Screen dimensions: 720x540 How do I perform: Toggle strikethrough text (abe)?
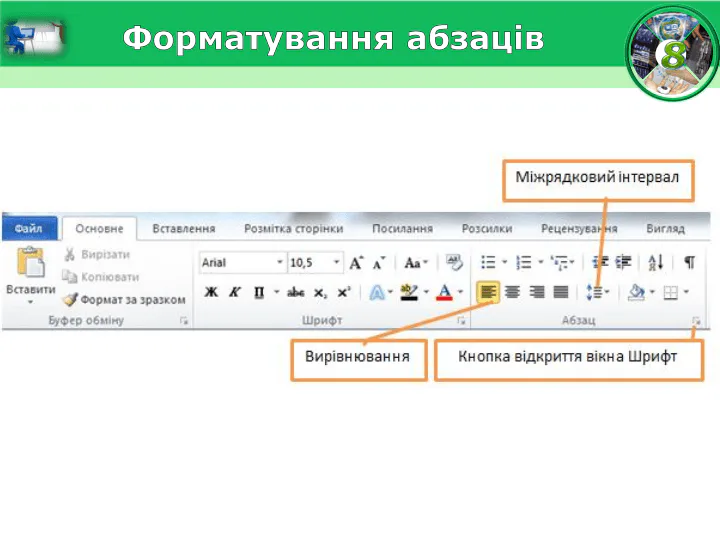tap(295, 293)
